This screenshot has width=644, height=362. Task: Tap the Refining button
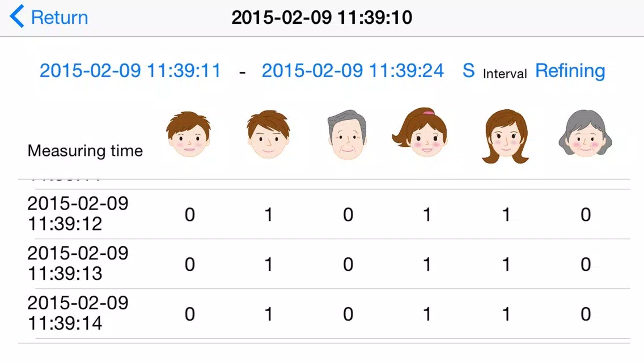570,71
